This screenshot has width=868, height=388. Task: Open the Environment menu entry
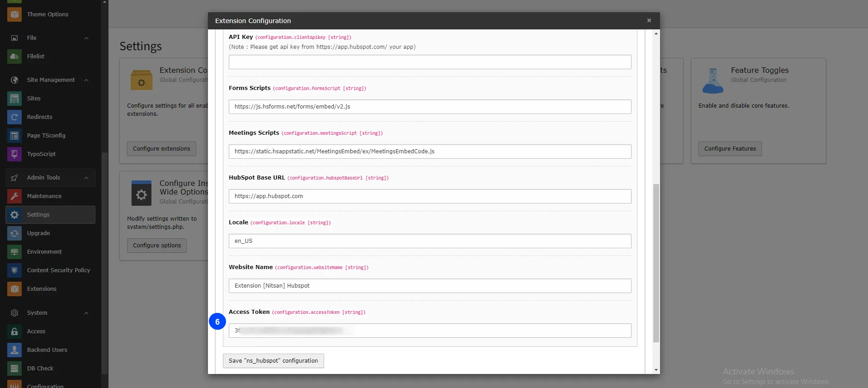pos(44,252)
